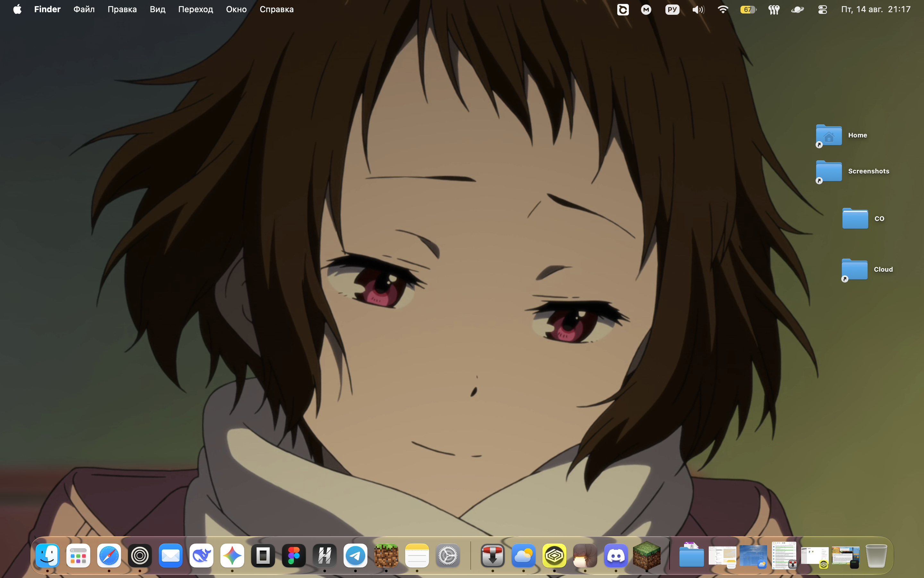Image resolution: width=924 pixels, height=578 pixels.
Task: Switch input source via РУ indicator
Action: click(x=672, y=10)
